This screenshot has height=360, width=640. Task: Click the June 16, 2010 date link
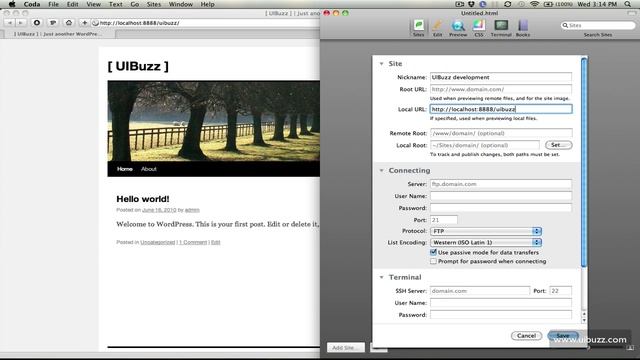click(x=159, y=210)
